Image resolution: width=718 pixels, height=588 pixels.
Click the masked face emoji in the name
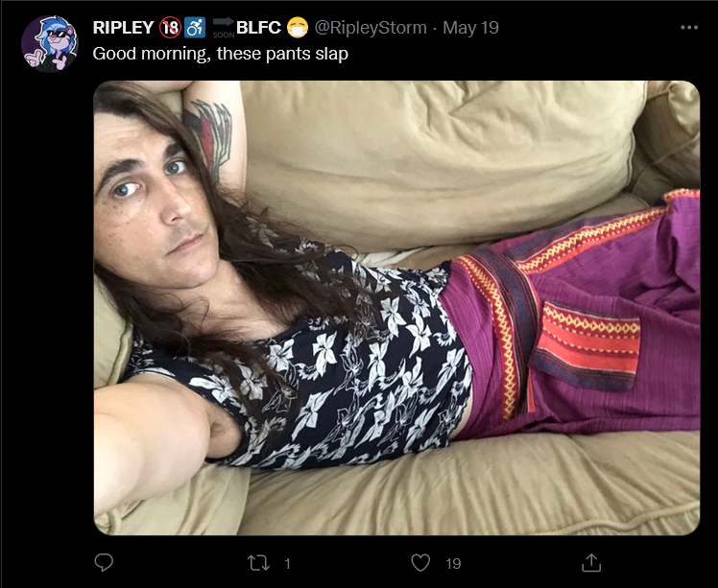(298, 28)
